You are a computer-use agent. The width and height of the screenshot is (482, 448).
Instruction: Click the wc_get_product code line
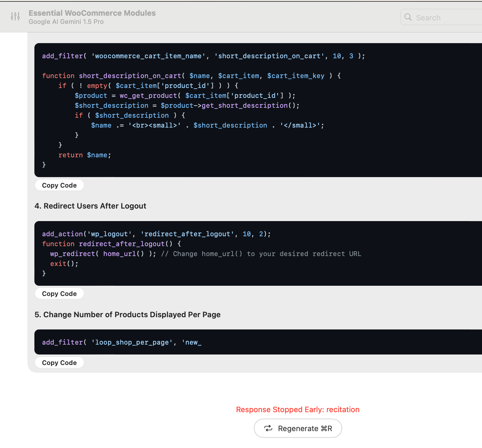pos(185,96)
